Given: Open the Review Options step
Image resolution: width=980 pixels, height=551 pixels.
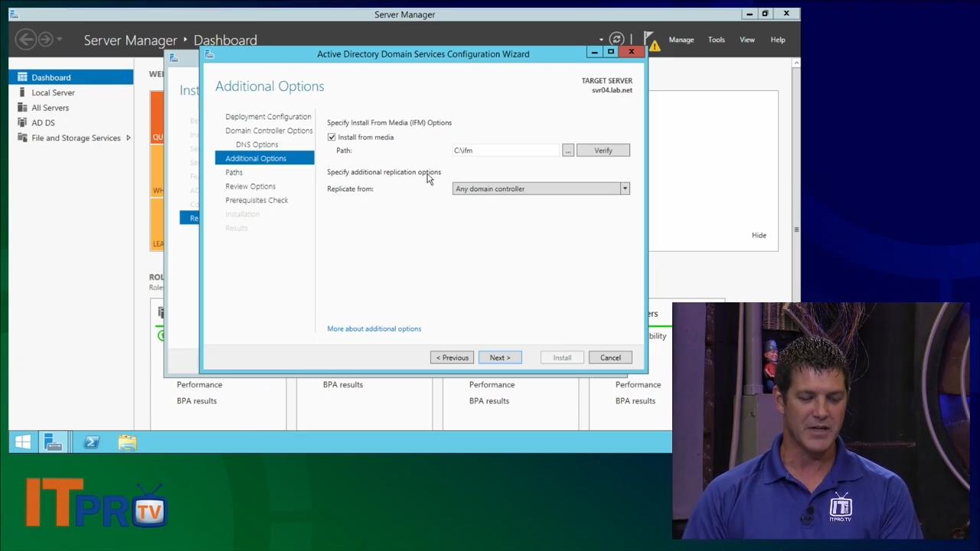Looking at the screenshot, I should click(250, 187).
